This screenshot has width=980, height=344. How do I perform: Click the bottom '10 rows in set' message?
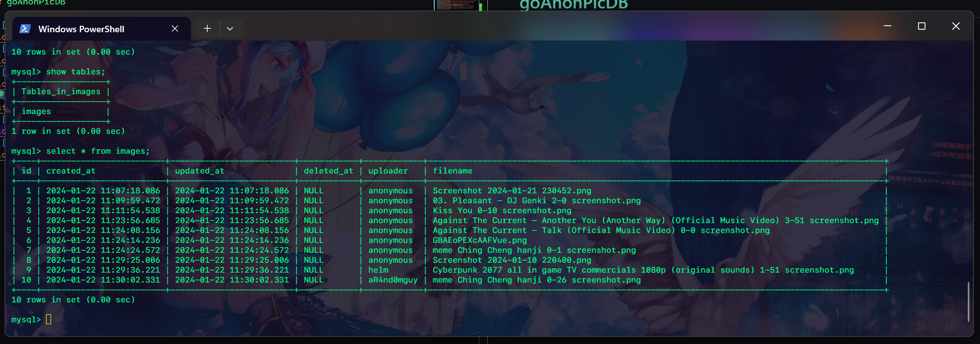[x=73, y=300]
